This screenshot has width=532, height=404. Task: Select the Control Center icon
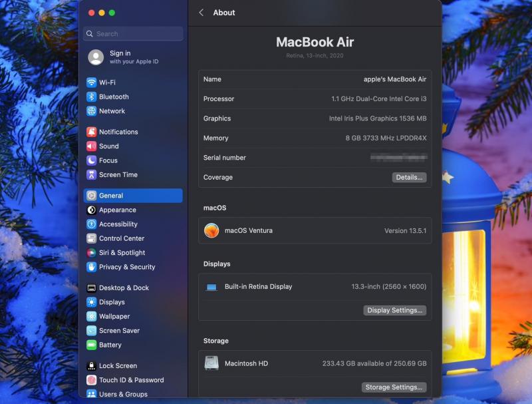coord(91,238)
